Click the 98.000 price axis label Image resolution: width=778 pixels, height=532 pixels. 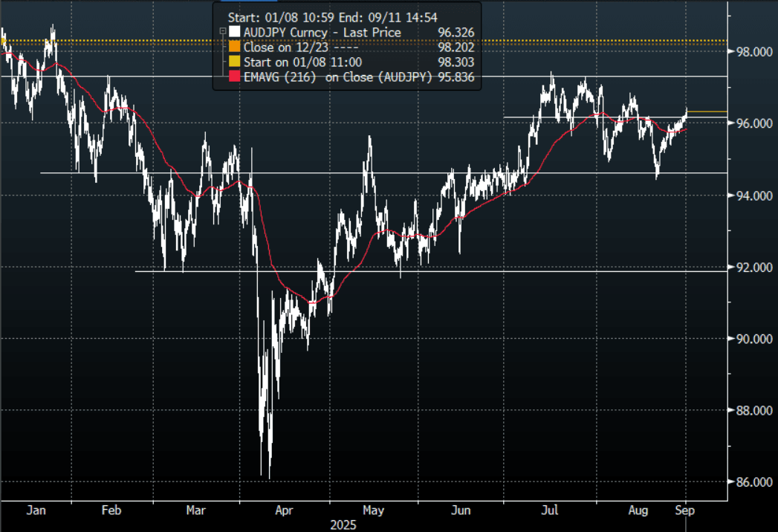748,52
